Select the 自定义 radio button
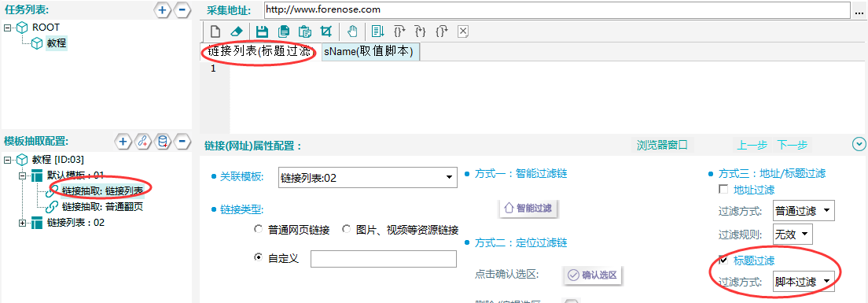The width and height of the screenshot is (868, 303). point(258,257)
